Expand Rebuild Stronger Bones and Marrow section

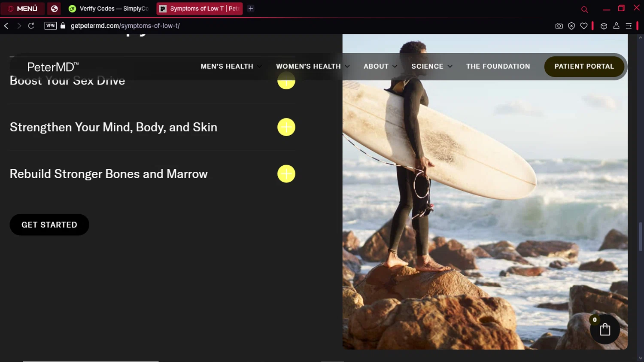point(286,174)
